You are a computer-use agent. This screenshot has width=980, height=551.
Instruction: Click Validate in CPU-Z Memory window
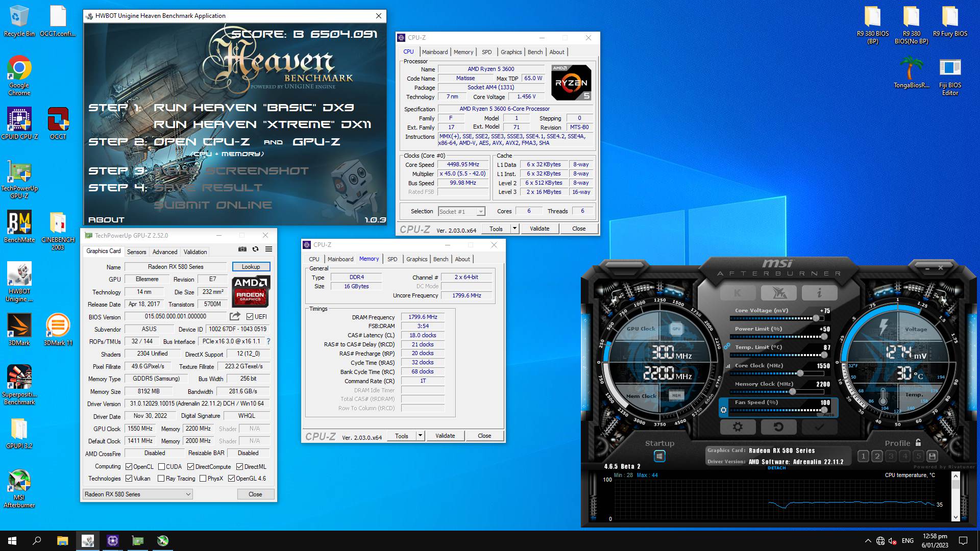coord(445,436)
